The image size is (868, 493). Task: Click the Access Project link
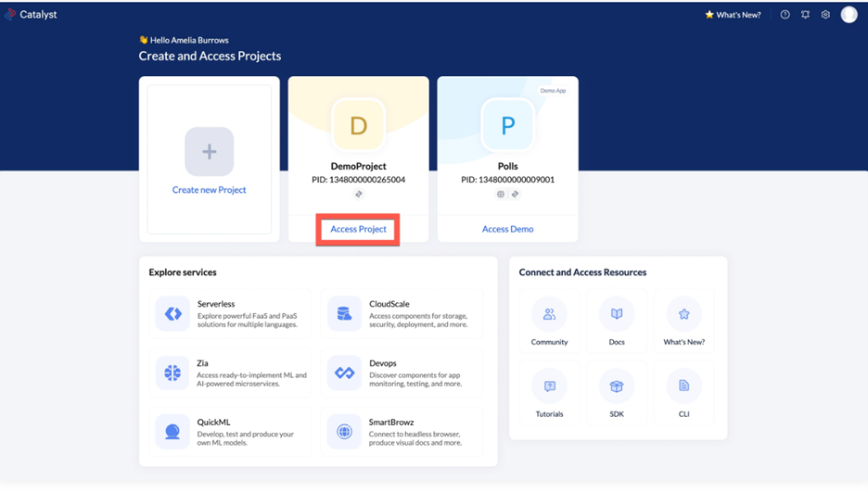click(358, 229)
